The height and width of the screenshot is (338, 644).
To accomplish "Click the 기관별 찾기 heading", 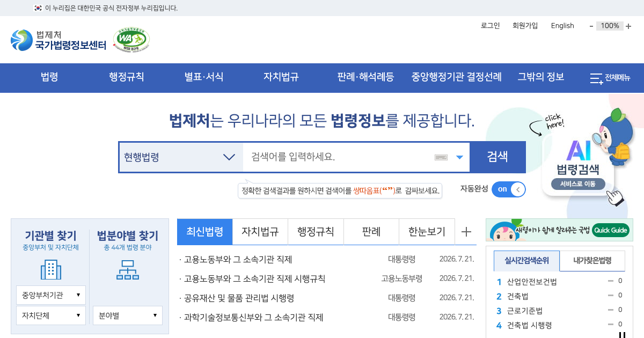I will [x=51, y=236].
